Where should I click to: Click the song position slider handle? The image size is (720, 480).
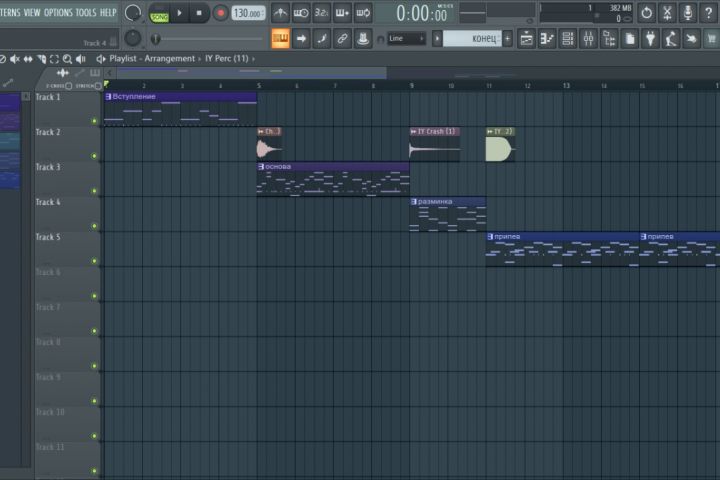(155, 39)
